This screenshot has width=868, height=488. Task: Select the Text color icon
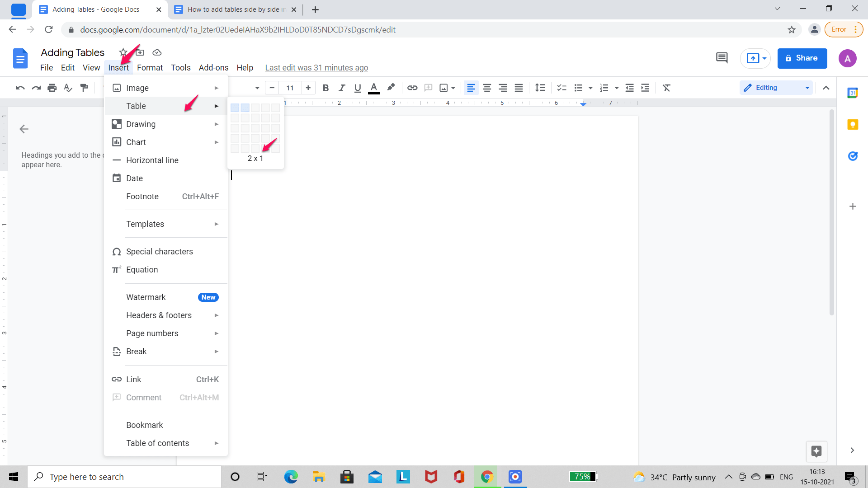point(374,88)
